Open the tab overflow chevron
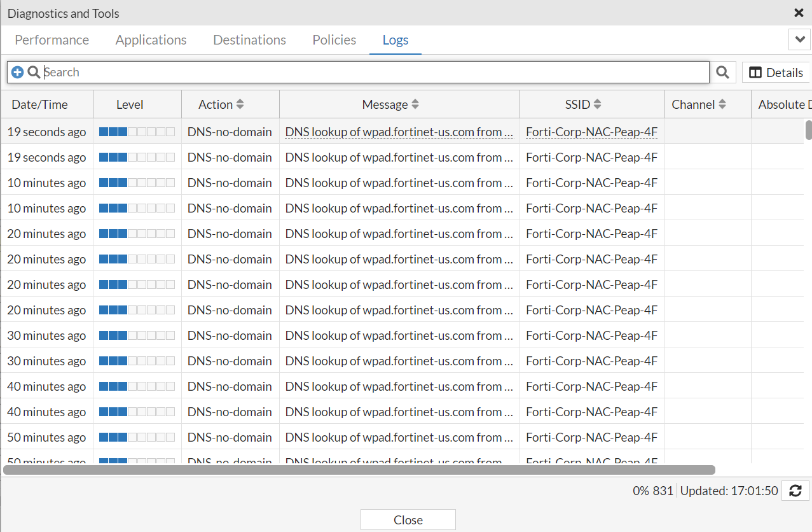Screen dimensions: 812x532 (x=799, y=39)
